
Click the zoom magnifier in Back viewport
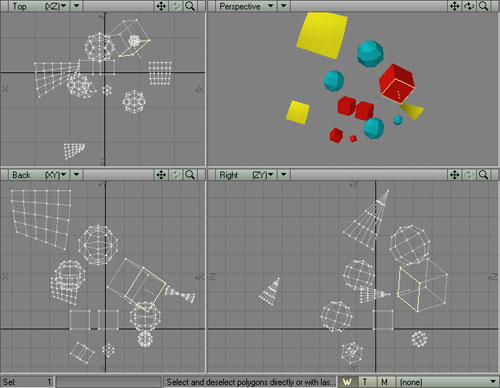tap(190, 175)
